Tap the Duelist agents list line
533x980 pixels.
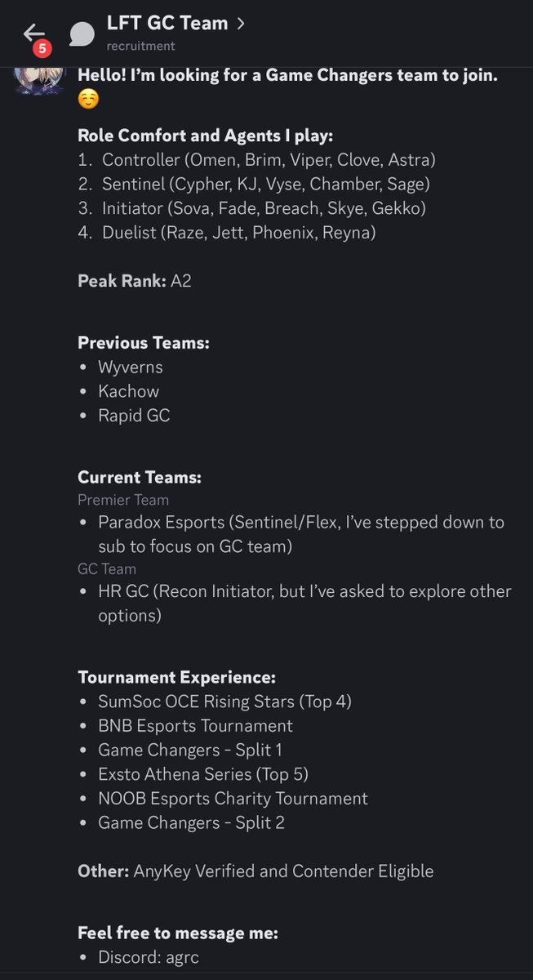(x=227, y=234)
